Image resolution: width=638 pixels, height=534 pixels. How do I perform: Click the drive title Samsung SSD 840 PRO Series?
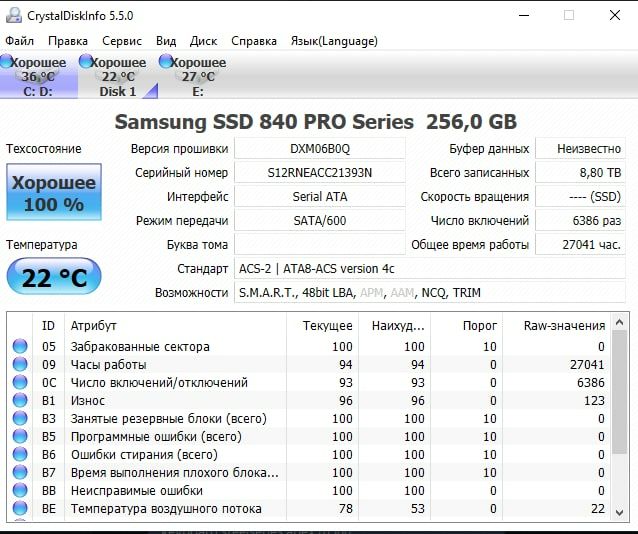(x=264, y=122)
